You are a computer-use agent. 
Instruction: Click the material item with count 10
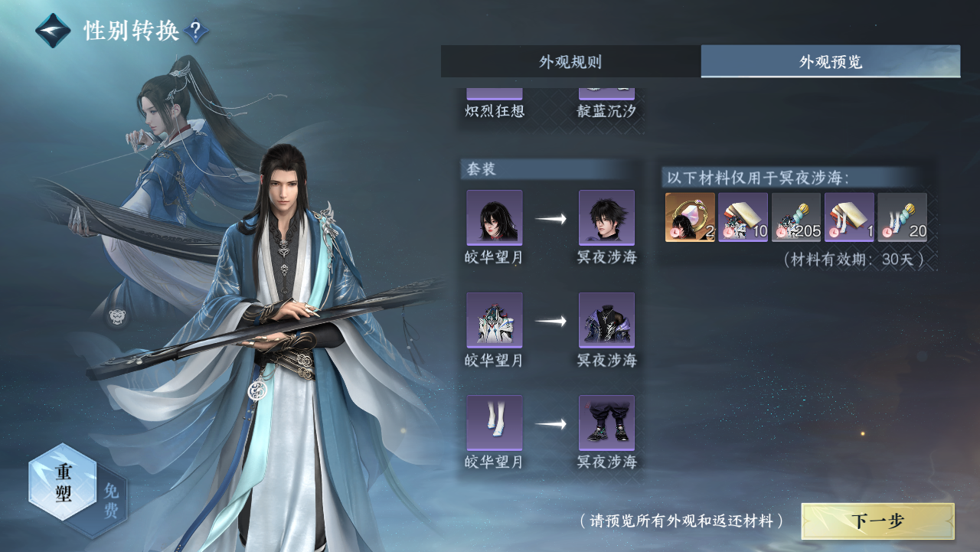[743, 217]
